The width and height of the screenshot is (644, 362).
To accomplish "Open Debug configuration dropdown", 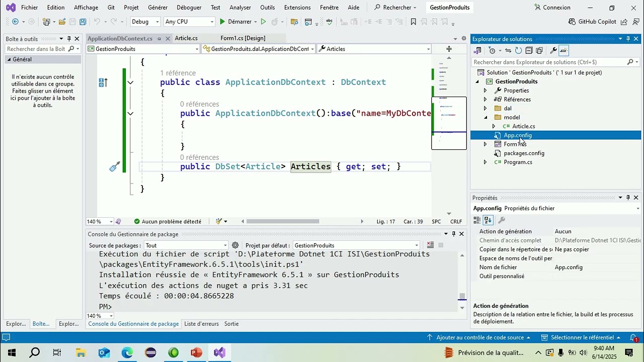I will tap(145, 22).
